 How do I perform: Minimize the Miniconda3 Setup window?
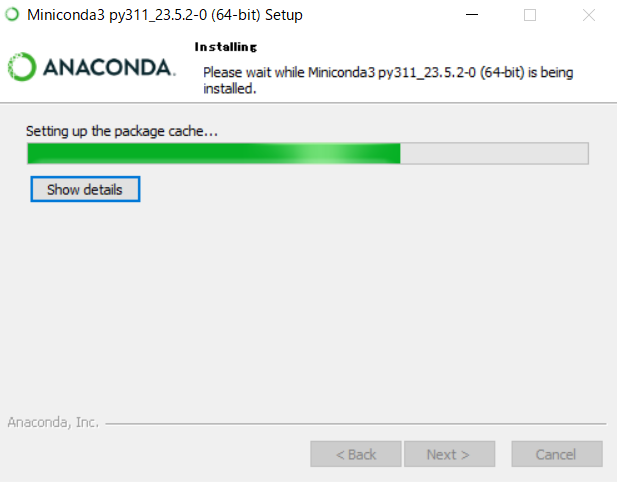click(472, 15)
